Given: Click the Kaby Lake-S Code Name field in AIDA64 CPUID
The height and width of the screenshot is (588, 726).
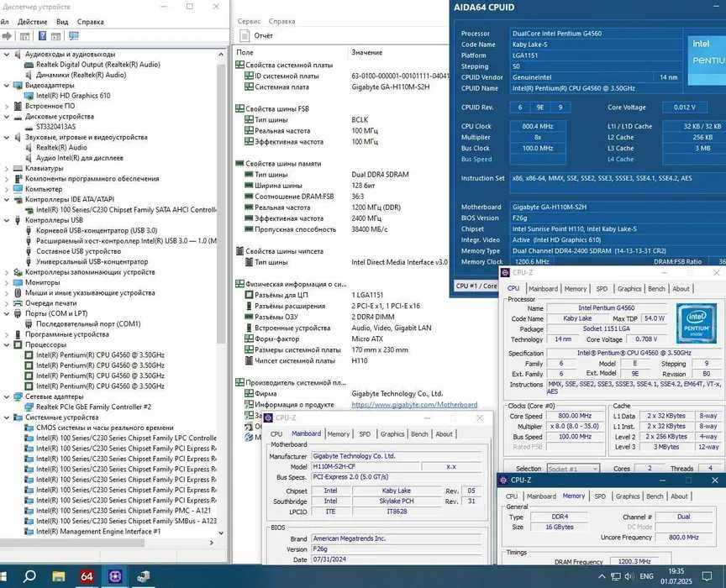Looking at the screenshot, I should click(x=597, y=45).
